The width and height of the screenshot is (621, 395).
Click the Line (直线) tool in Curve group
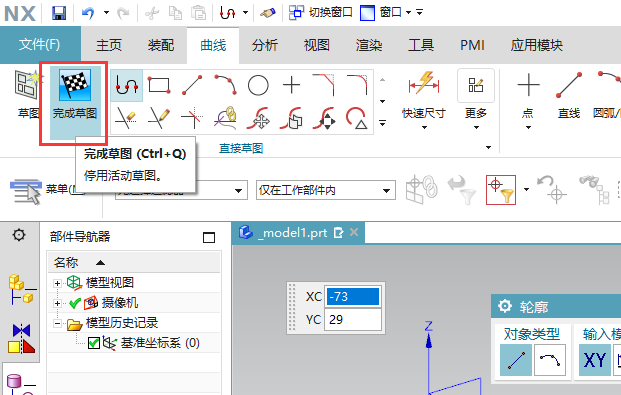tap(569, 95)
